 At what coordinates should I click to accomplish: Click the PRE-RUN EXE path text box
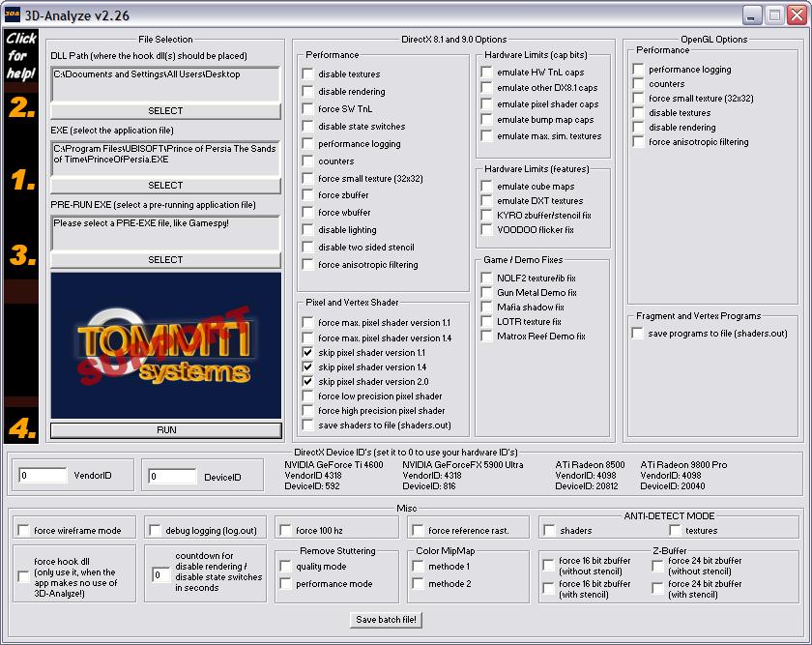click(x=165, y=233)
